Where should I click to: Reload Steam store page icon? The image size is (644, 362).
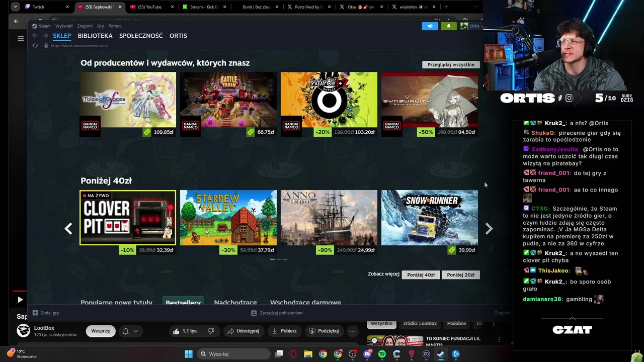(35, 46)
